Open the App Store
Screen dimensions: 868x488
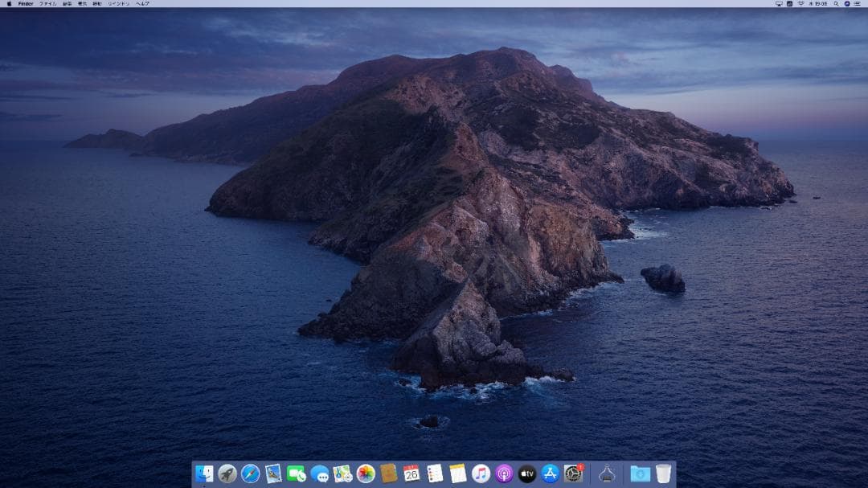point(550,474)
